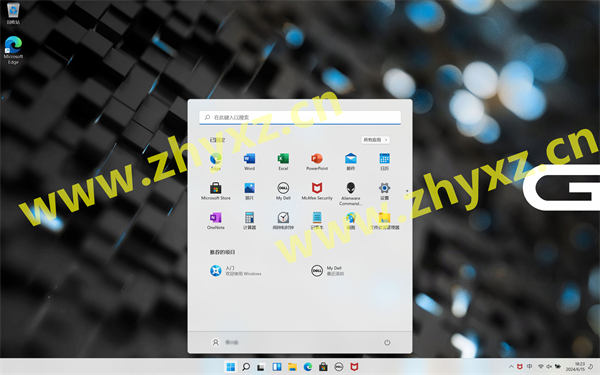Open the power options button
The width and height of the screenshot is (600, 375).
point(387,342)
